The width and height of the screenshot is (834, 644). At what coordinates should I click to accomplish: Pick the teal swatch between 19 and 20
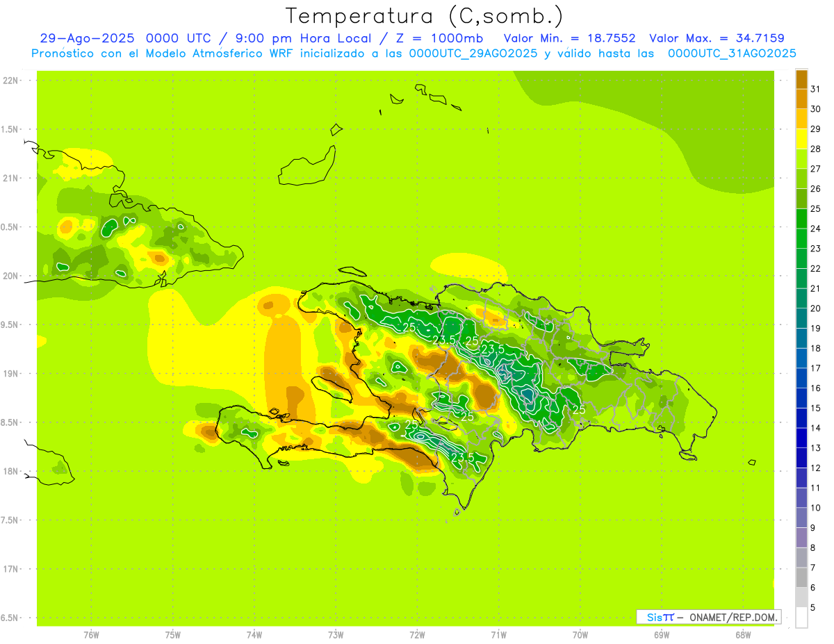(x=801, y=318)
